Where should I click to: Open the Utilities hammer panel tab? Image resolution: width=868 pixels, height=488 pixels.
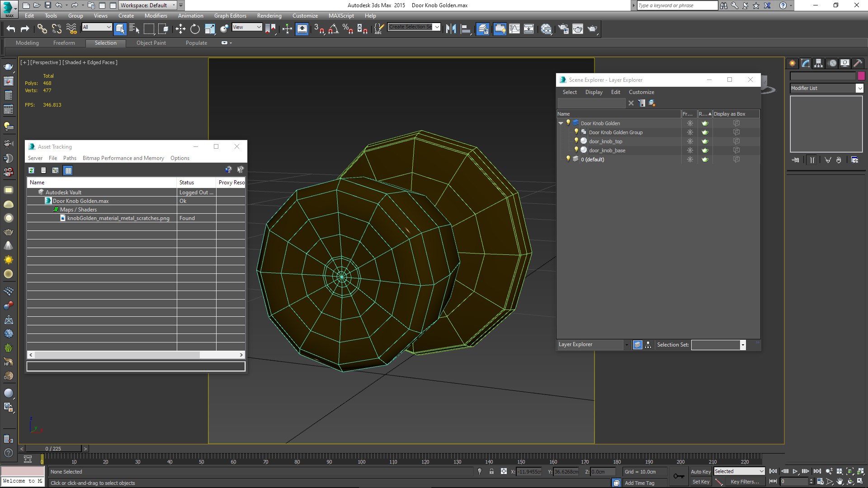point(858,63)
